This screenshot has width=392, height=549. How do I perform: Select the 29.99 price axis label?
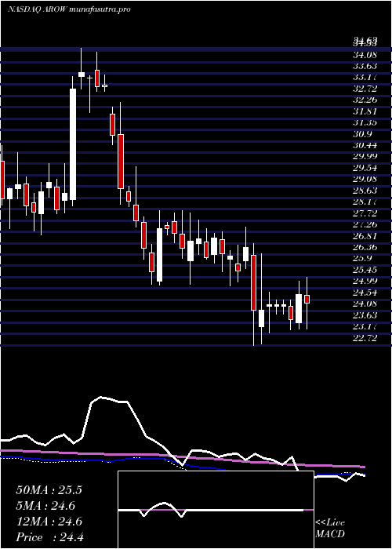pos(365,156)
